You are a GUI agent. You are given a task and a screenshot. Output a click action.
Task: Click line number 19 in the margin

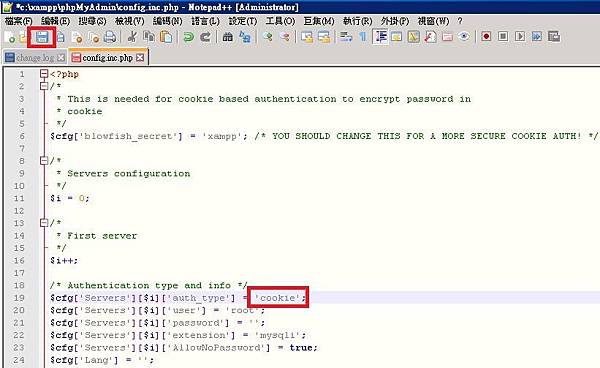click(19, 298)
